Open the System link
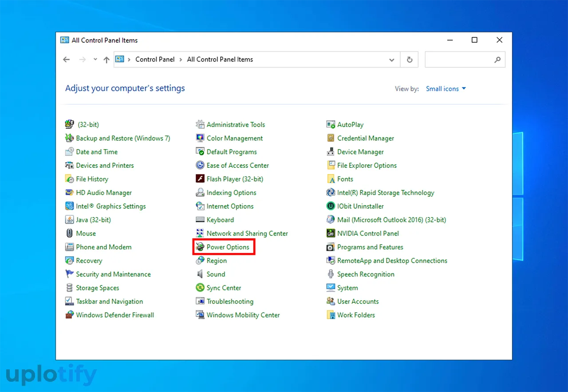This screenshot has height=392, width=568. coord(347,288)
